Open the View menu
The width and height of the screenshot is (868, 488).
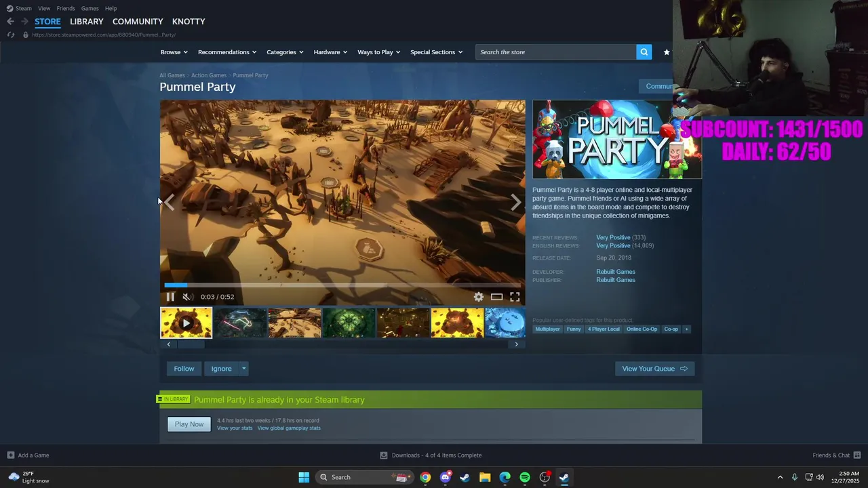point(44,8)
